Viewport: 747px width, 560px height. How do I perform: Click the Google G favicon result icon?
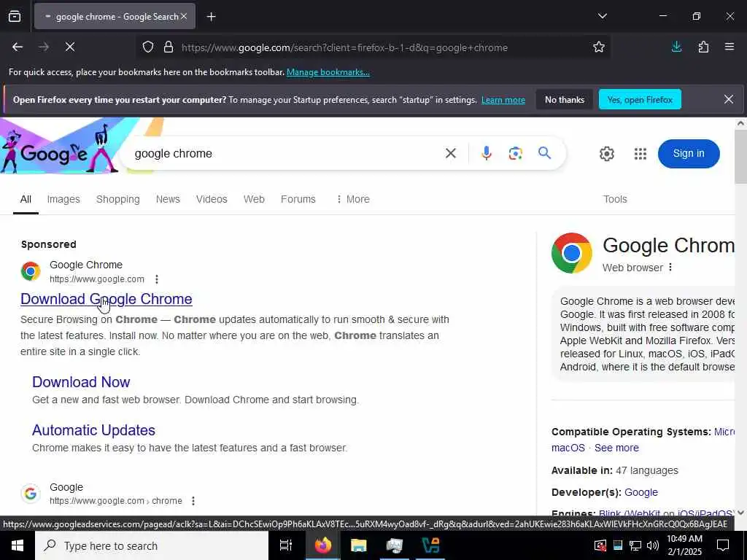pyautogui.click(x=31, y=494)
